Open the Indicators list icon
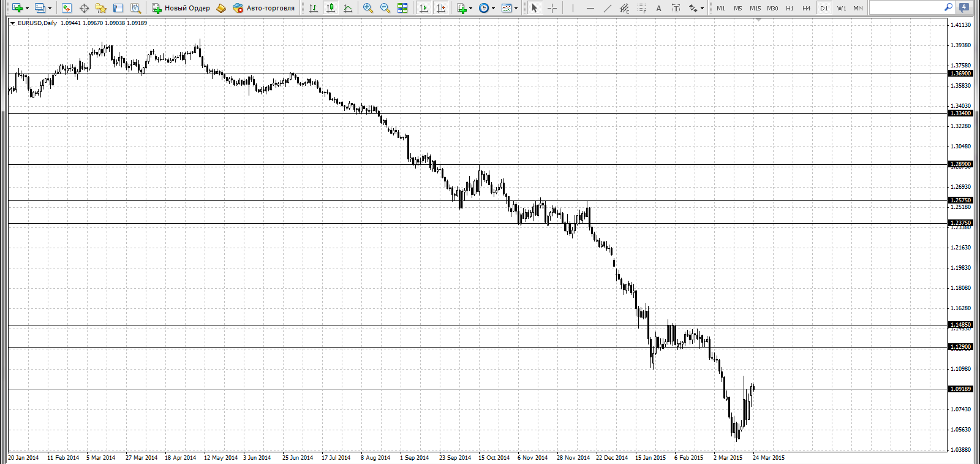980x464 pixels. pyautogui.click(x=462, y=8)
